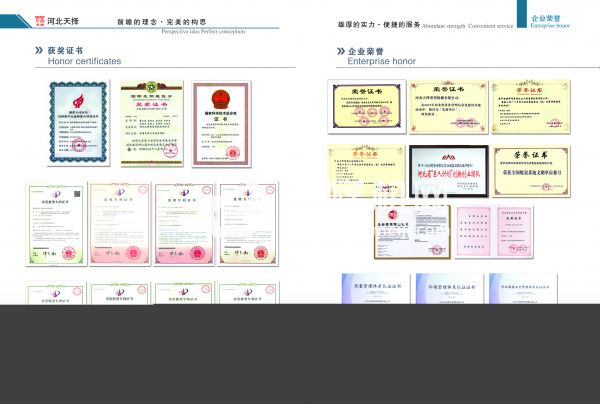Select the blue Enterprise honor tab

(550, 19)
